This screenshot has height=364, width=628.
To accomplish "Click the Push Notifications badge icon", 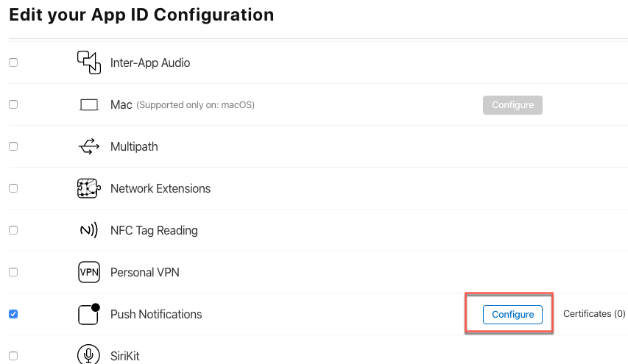I will [x=89, y=314].
